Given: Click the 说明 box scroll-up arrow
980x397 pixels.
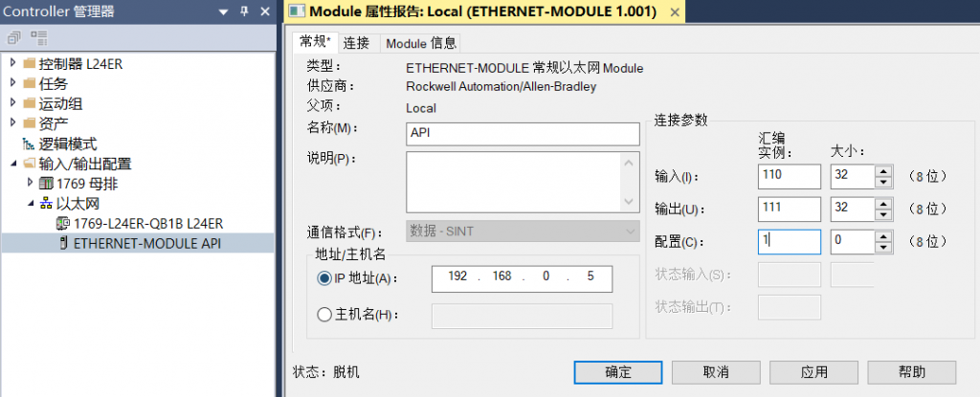Looking at the screenshot, I should click(630, 163).
